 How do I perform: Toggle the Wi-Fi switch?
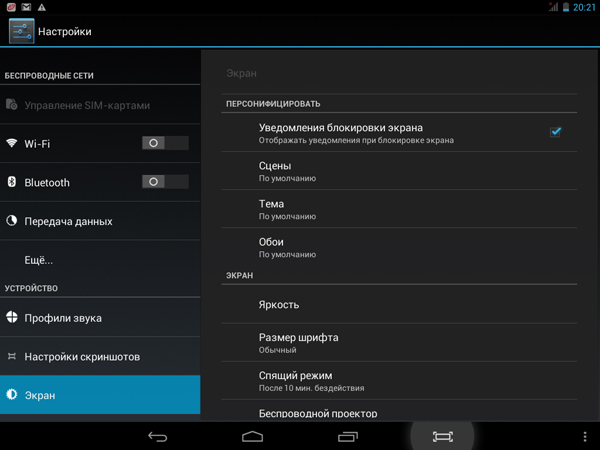point(165,143)
